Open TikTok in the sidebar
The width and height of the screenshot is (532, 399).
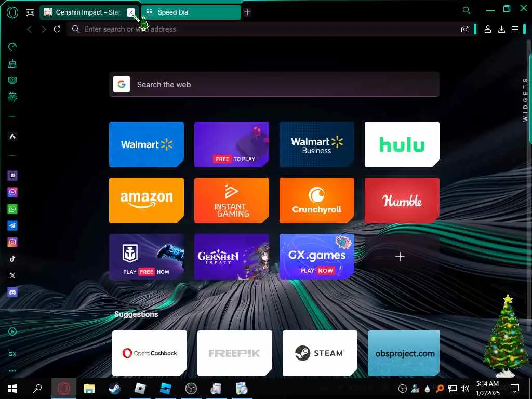click(12, 259)
